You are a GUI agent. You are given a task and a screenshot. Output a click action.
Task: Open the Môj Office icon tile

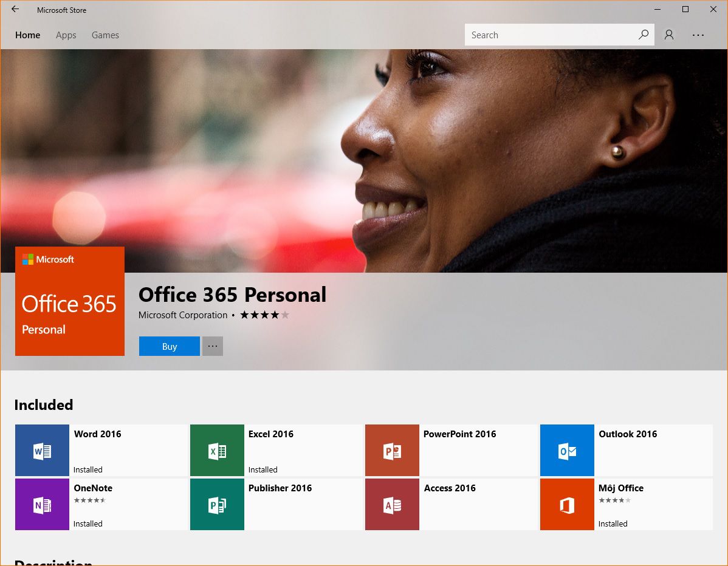pos(568,504)
